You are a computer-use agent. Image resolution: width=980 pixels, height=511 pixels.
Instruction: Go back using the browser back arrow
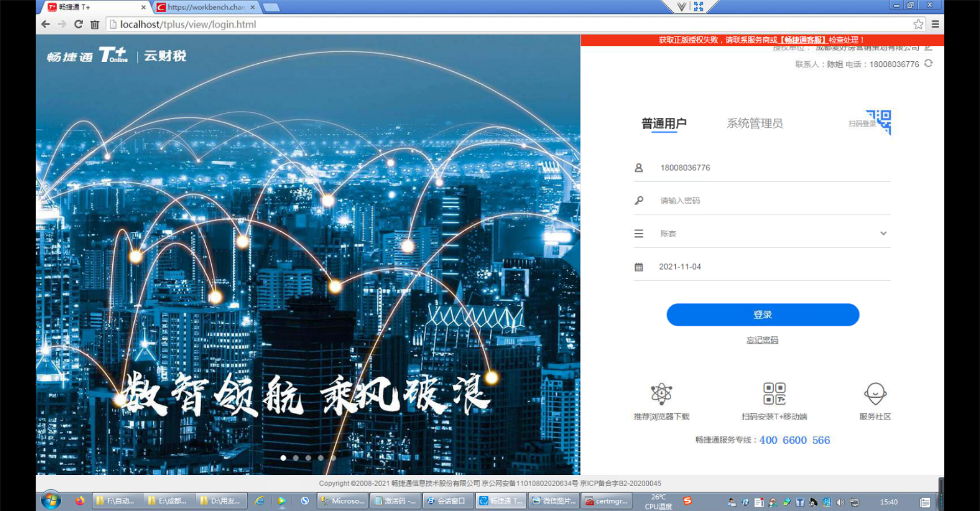tap(45, 24)
